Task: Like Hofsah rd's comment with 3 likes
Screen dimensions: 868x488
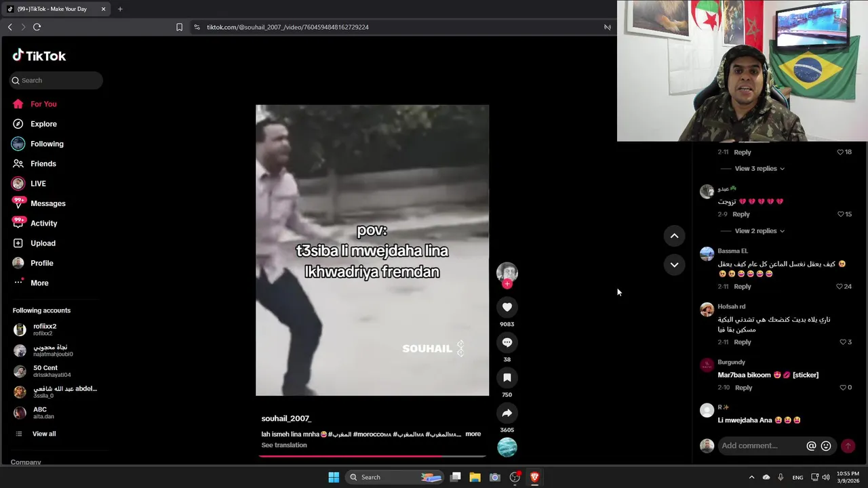Action: coord(843,342)
